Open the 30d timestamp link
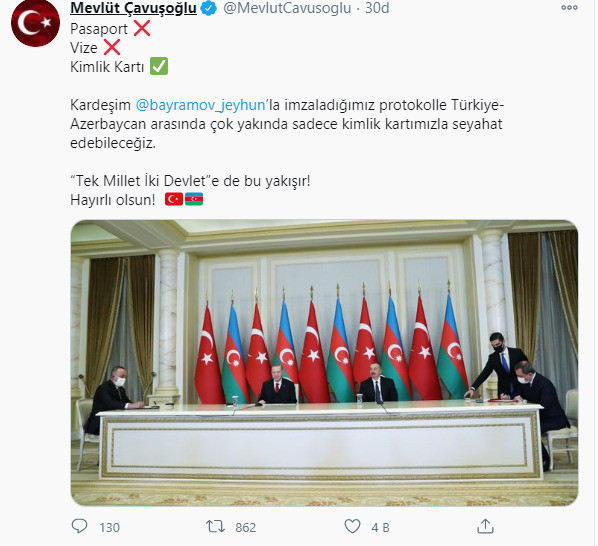This screenshot has height=546, width=598. click(377, 8)
